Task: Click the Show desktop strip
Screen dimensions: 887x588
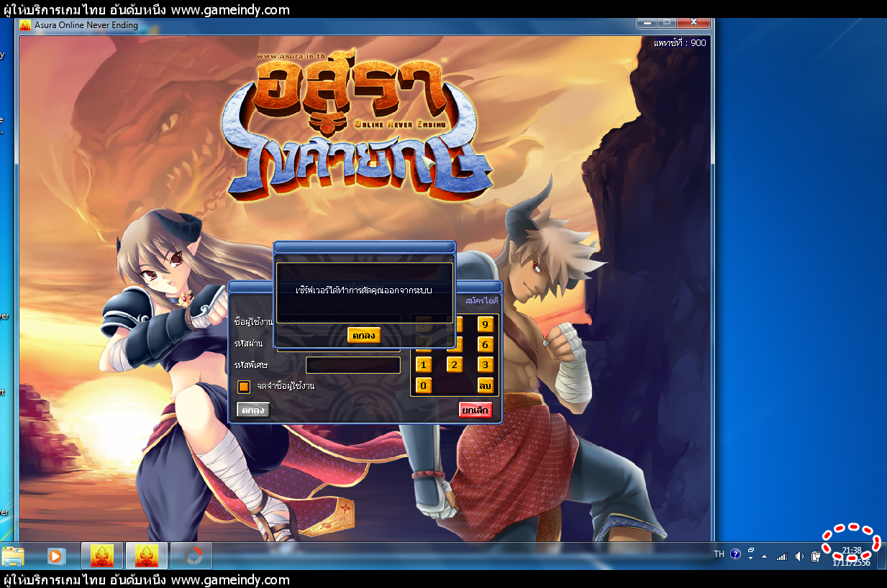Action: 882,556
